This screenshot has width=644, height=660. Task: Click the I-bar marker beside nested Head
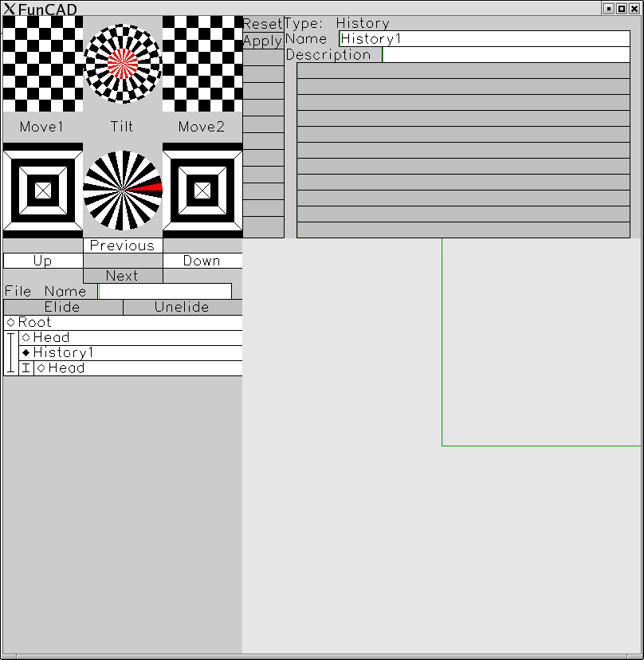26,368
